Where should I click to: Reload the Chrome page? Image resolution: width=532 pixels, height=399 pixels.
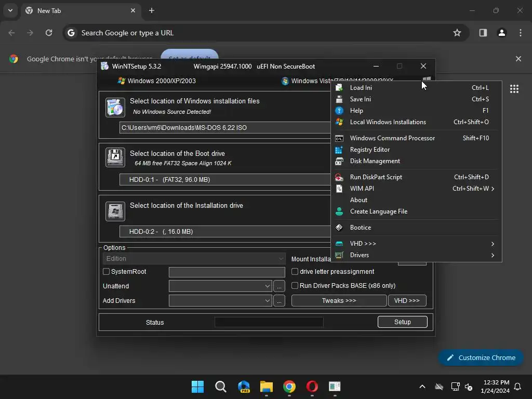49,33
